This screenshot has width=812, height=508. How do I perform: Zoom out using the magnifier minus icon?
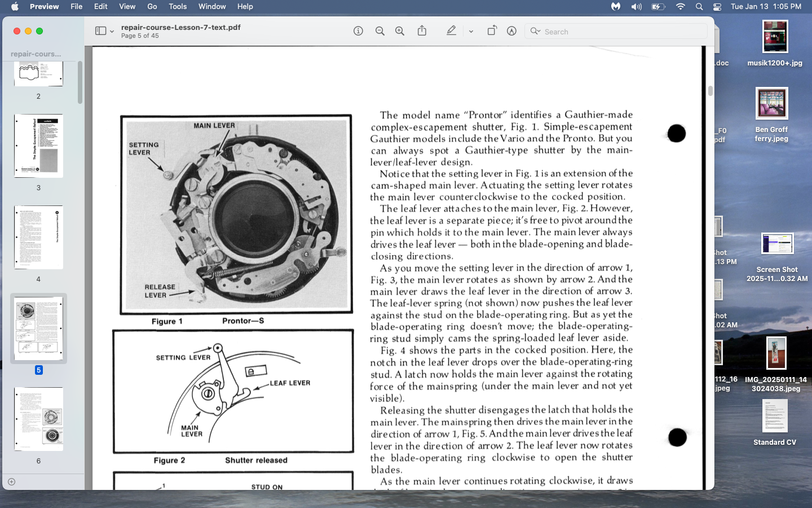click(x=380, y=31)
